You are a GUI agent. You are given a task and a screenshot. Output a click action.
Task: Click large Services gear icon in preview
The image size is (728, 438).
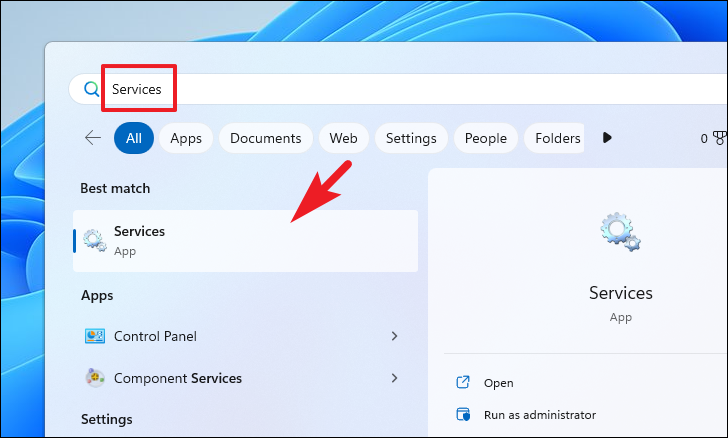[x=620, y=232]
